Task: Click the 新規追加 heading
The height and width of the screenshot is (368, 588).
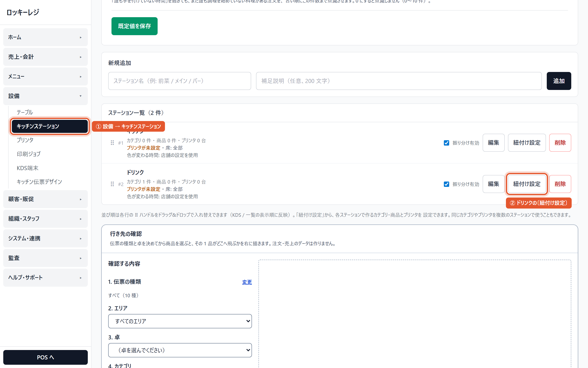Action: click(120, 63)
